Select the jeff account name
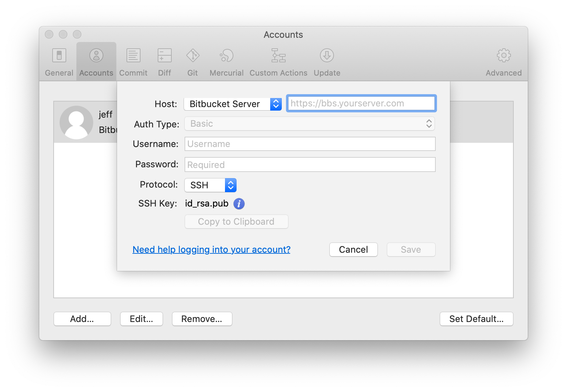The height and width of the screenshot is (392, 567). (x=105, y=114)
